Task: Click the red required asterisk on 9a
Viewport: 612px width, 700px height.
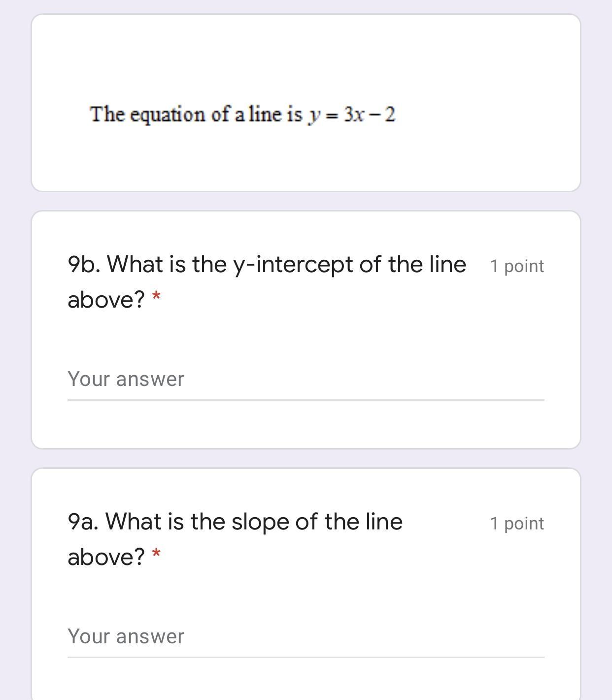Action: click(x=156, y=554)
